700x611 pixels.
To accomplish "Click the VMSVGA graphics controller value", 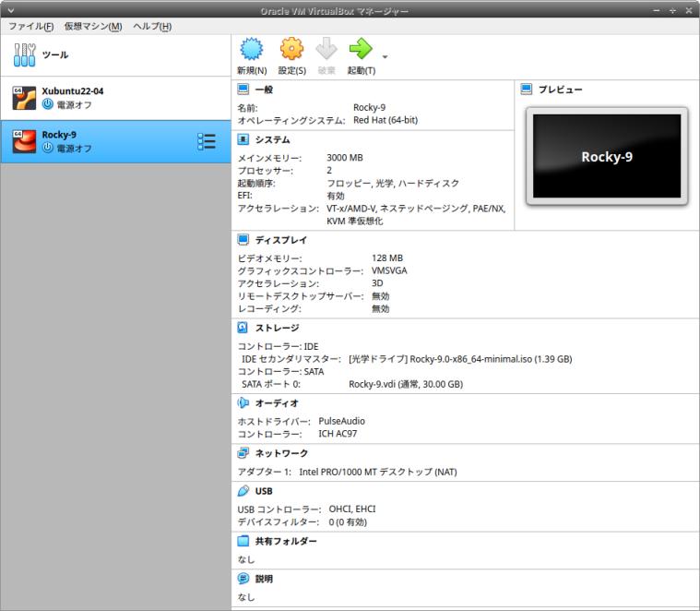I will (x=389, y=270).
